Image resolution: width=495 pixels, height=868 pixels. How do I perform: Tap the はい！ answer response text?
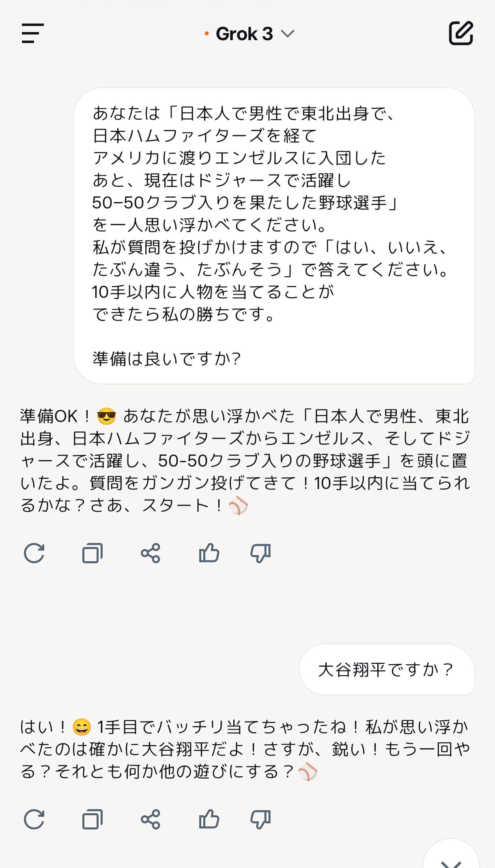tap(245, 749)
